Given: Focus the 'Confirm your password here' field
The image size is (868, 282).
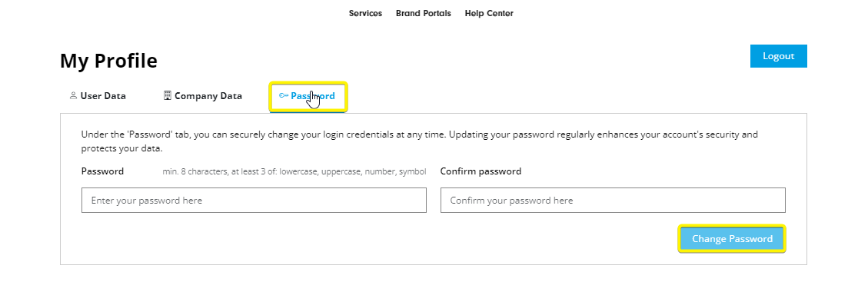Looking at the screenshot, I should (613, 200).
